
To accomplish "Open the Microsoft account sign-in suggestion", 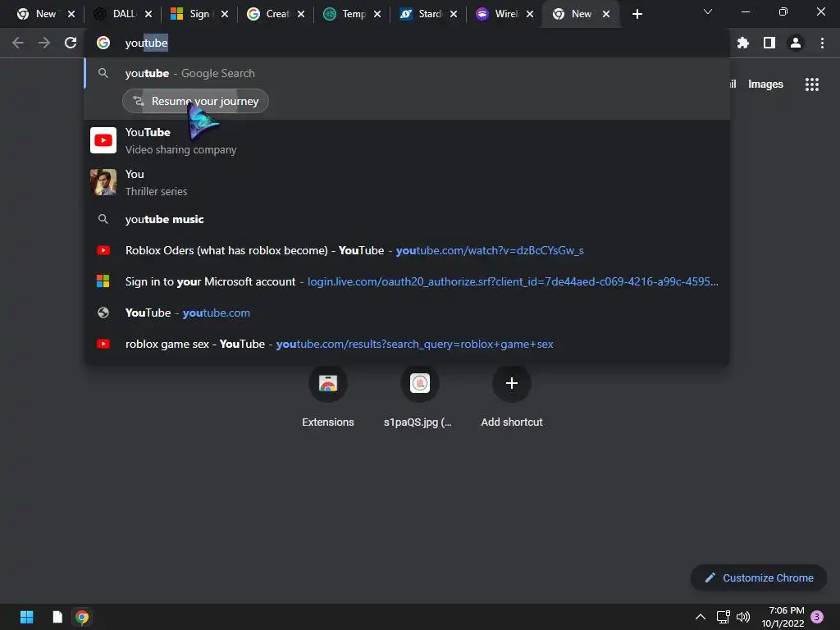I will point(407,281).
